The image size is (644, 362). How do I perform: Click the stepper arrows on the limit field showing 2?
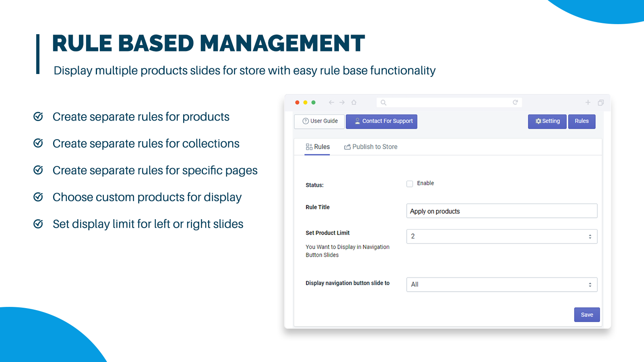589,237
